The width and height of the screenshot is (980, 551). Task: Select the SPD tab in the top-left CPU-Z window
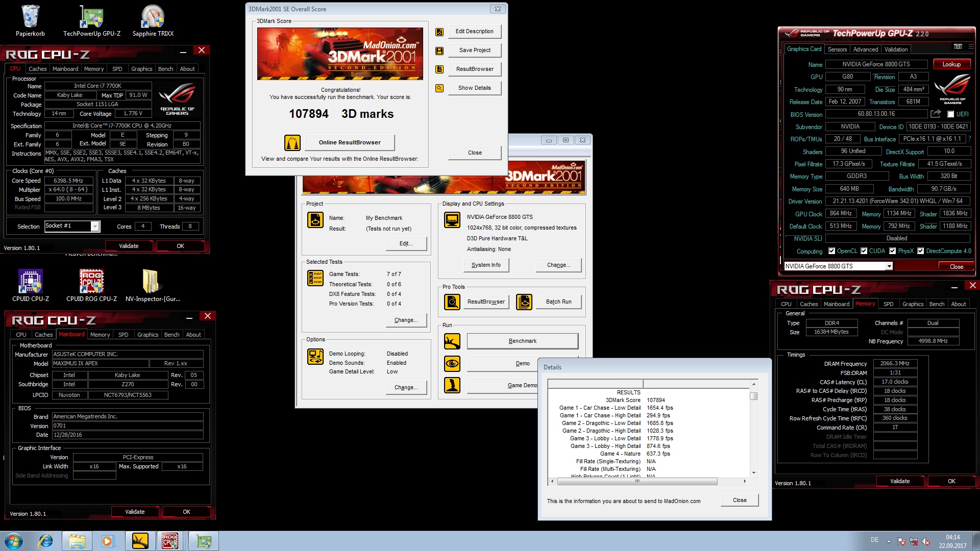tap(117, 69)
